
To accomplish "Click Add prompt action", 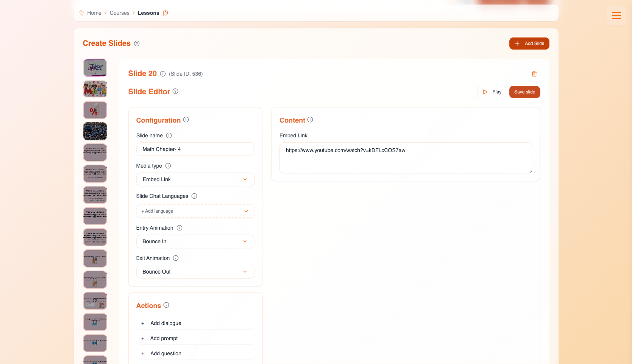I will [195, 338].
